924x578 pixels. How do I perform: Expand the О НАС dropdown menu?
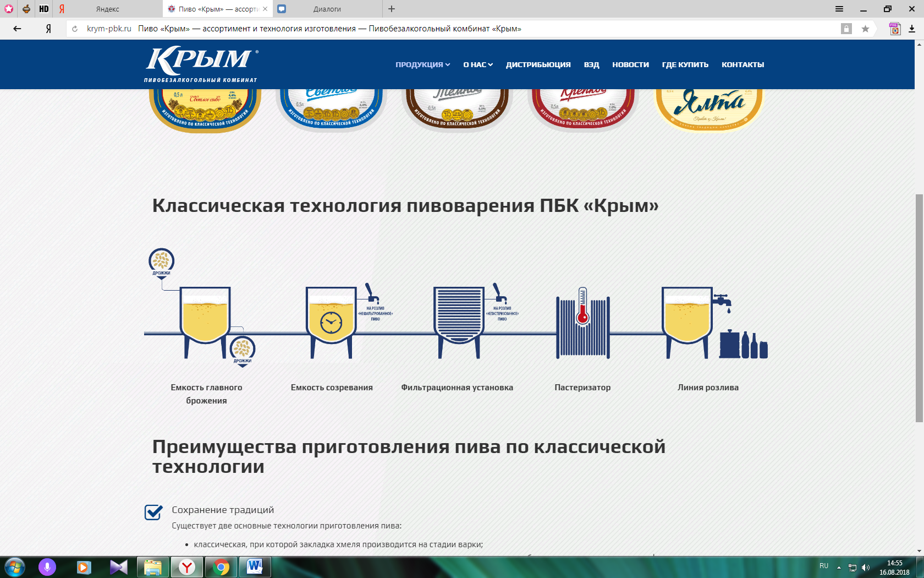pyautogui.click(x=478, y=64)
